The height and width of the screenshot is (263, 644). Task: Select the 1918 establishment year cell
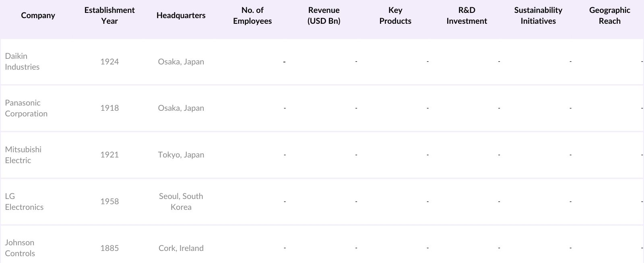click(x=109, y=108)
